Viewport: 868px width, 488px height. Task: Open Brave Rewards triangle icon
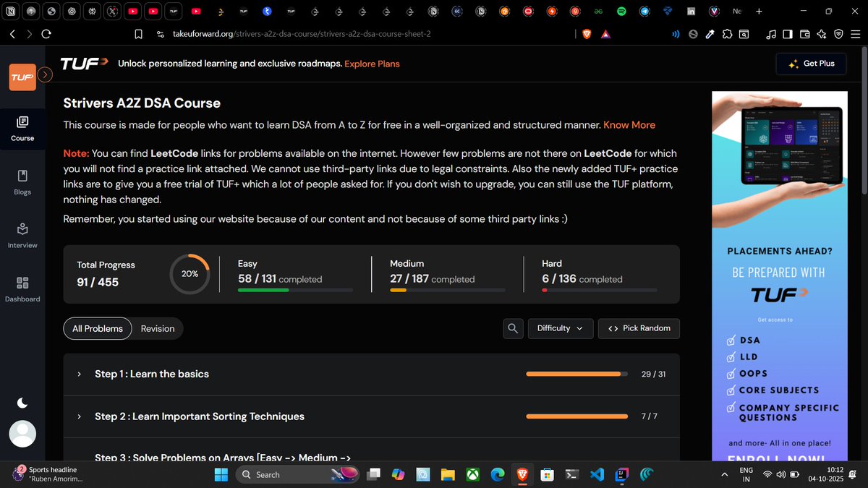(605, 34)
